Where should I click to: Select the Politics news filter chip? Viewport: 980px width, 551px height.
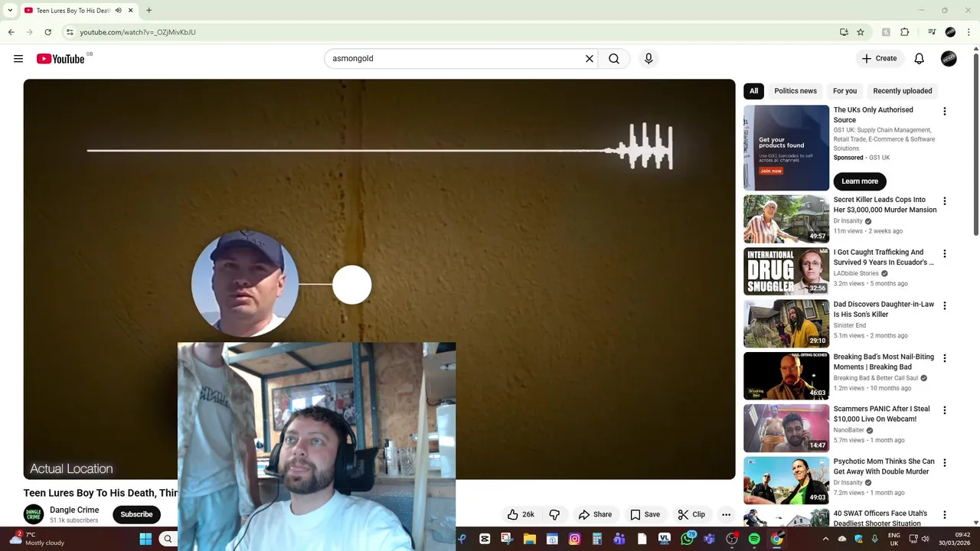(795, 91)
